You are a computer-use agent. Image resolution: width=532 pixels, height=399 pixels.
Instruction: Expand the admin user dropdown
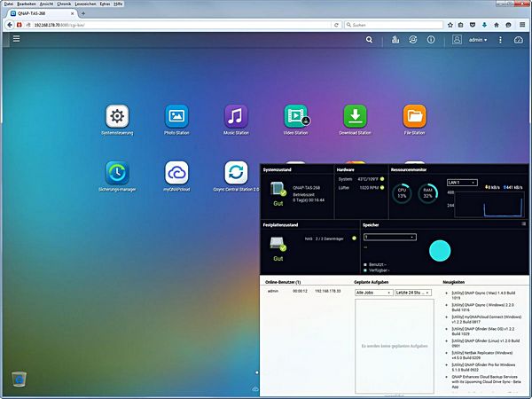tap(478, 40)
